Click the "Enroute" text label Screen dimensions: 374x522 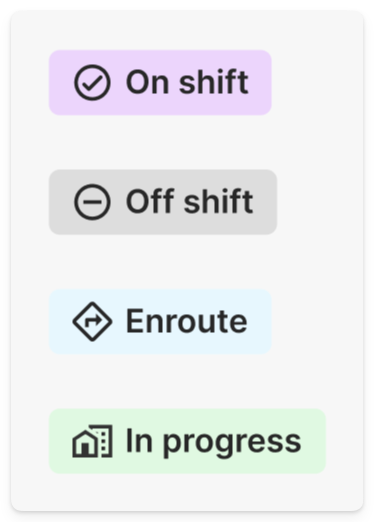point(187,321)
